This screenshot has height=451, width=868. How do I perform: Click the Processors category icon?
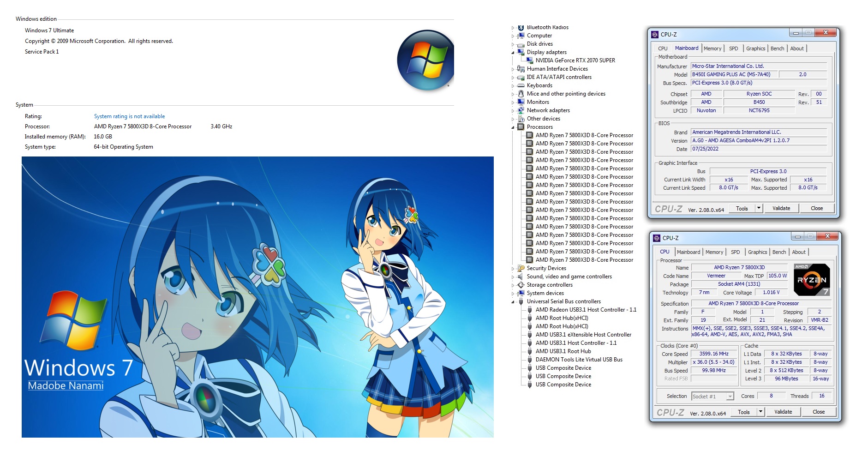[x=521, y=127]
